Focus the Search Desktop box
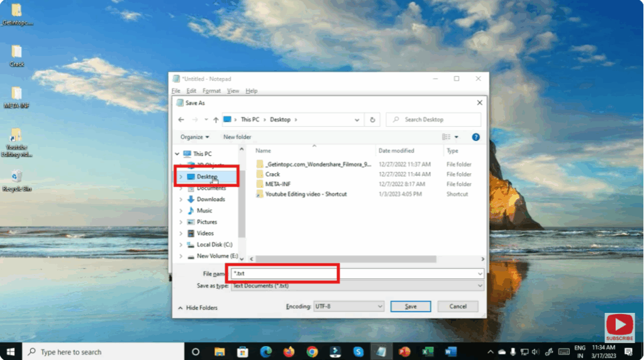This screenshot has width=644, height=360. click(433, 119)
